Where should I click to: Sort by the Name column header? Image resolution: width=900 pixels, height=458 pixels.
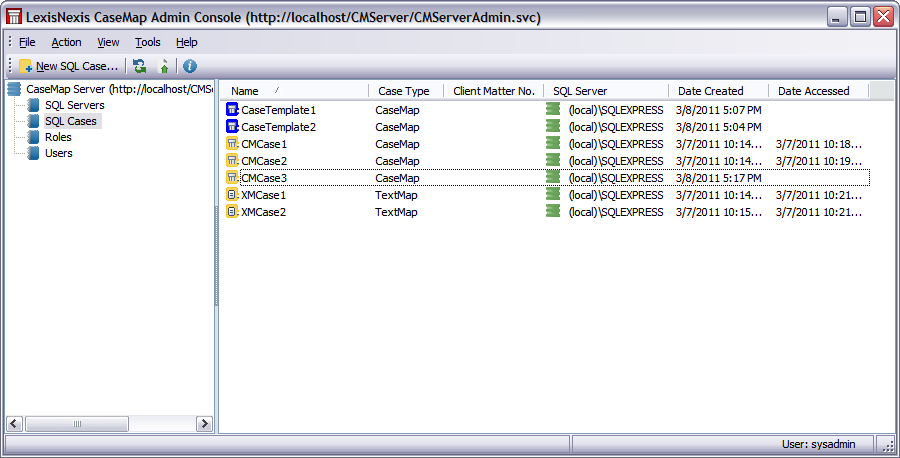[295, 91]
